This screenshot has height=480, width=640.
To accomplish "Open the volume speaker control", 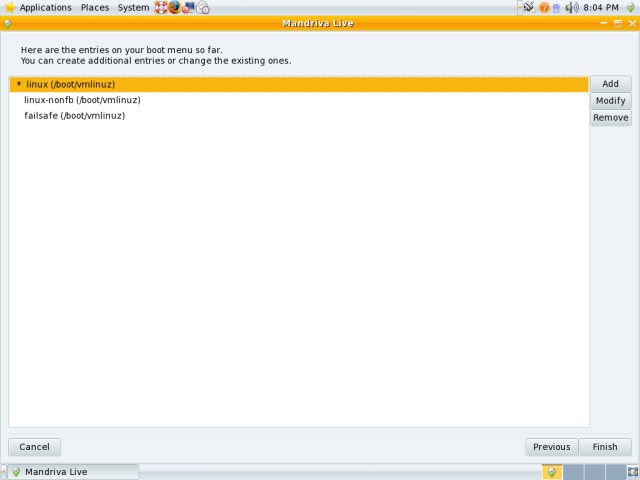I will (572, 7).
